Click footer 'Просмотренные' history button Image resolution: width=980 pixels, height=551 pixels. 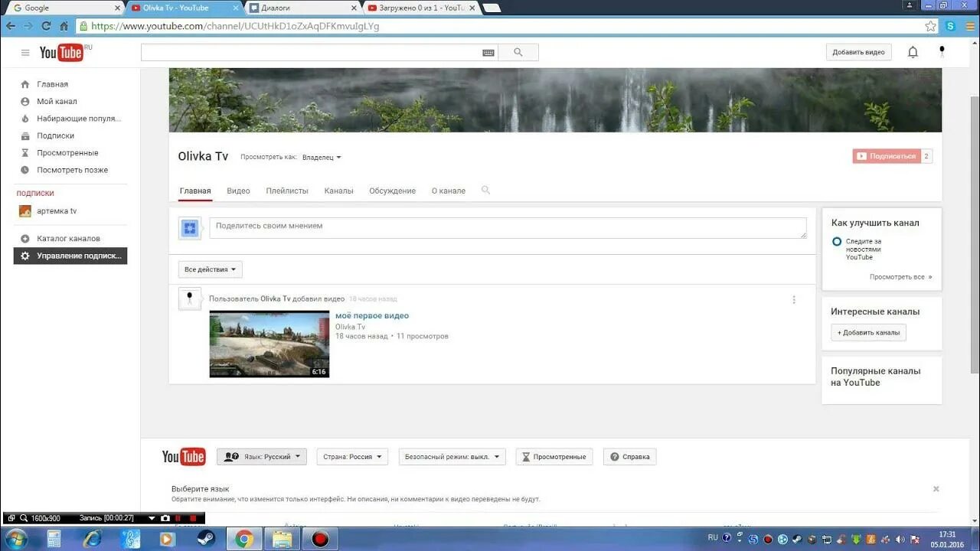click(x=555, y=457)
